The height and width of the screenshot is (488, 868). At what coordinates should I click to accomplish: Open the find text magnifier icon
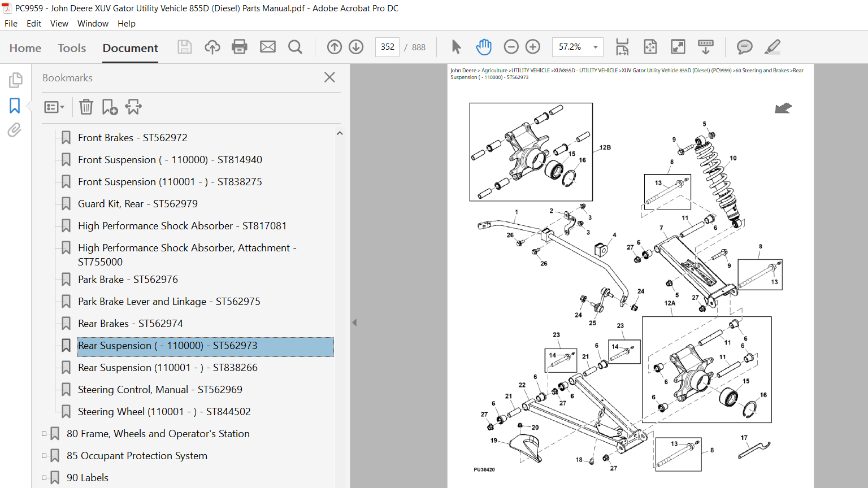295,47
